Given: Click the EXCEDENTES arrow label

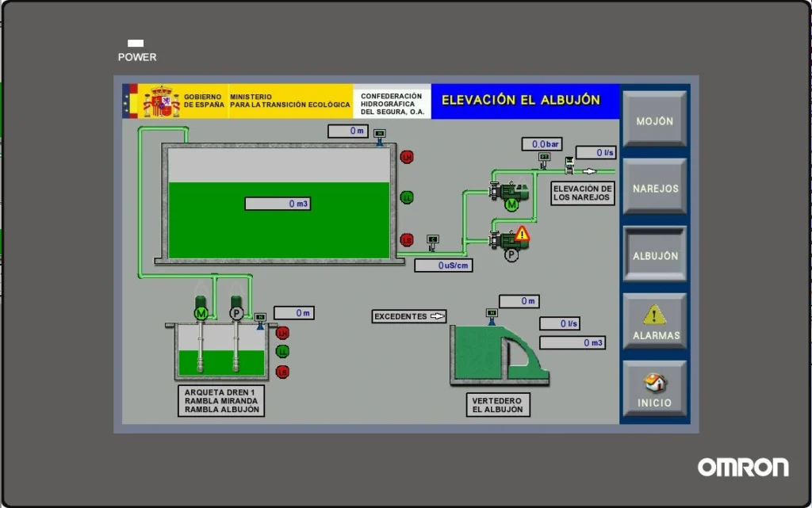Looking at the screenshot, I should coord(409,316).
